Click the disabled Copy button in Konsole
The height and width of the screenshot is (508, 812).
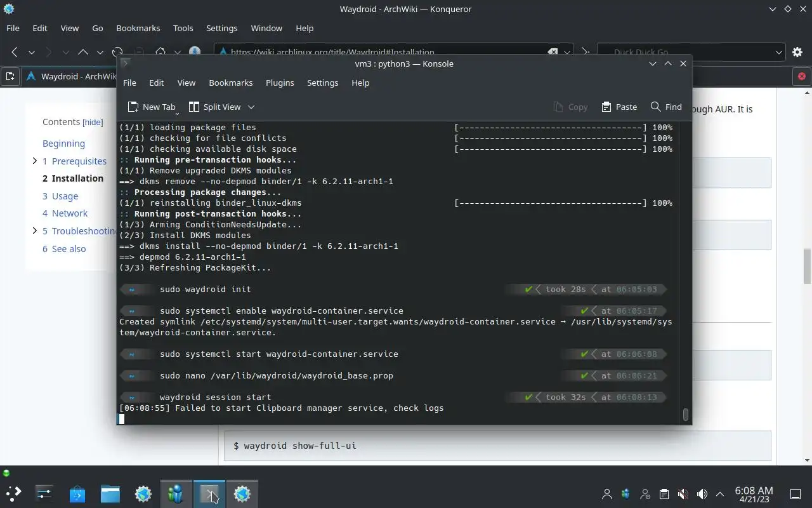tap(570, 107)
